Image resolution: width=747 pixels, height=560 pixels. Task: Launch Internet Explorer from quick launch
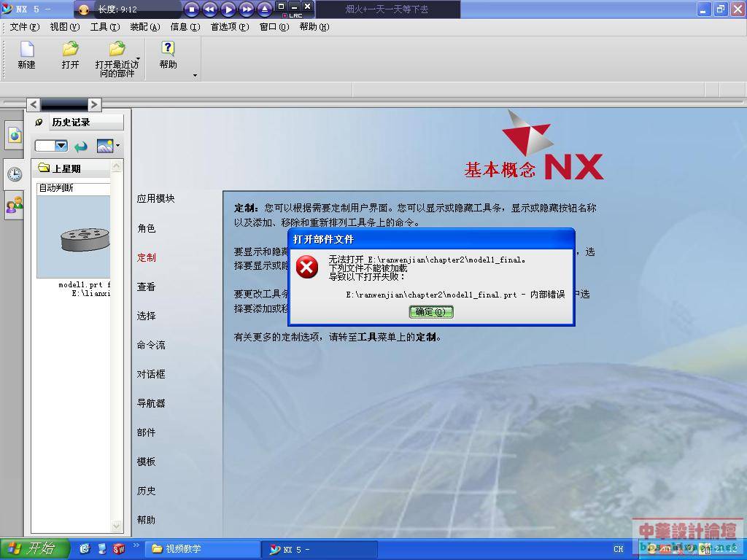(85, 549)
